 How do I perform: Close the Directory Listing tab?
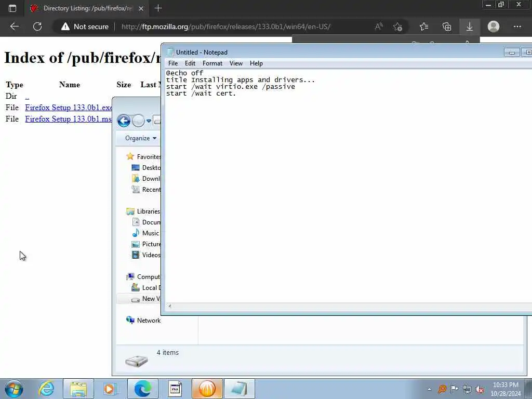[141, 8]
